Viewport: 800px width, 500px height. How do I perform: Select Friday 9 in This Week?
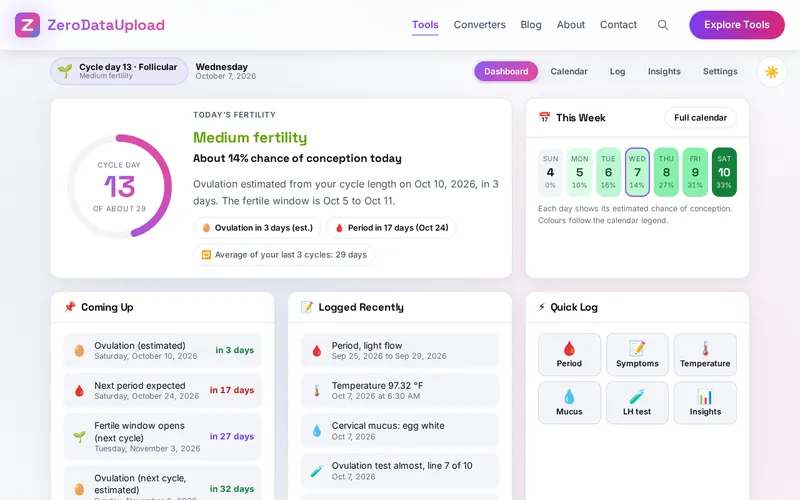(695, 172)
